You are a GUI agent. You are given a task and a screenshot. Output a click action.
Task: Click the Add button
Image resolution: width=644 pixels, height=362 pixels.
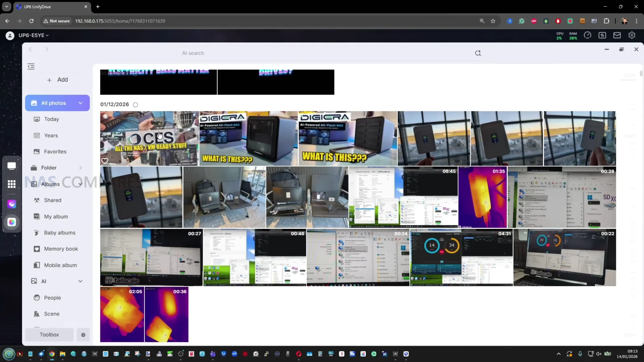click(57, 80)
